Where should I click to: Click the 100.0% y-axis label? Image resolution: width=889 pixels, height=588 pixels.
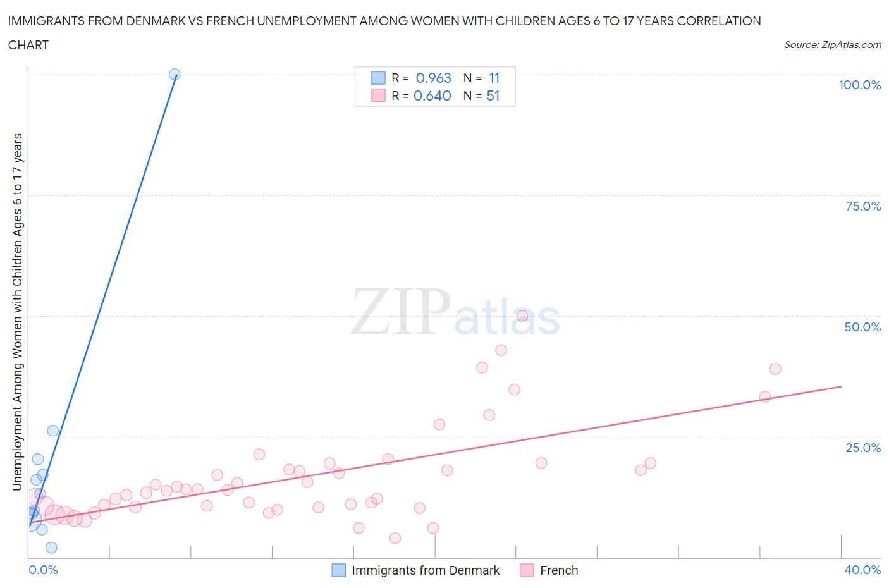pyautogui.click(x=860, y=85)
